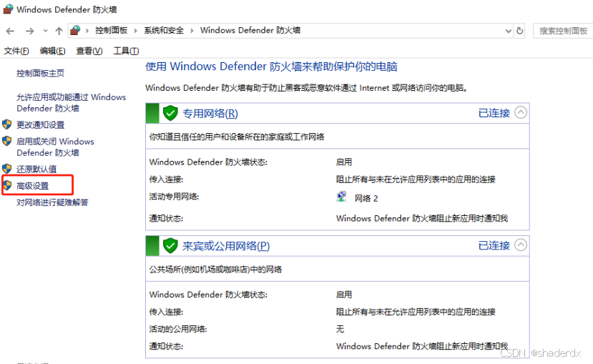593x364 pixels.
Task: Click the shield icon beside 启用或关闭 Windows Defender 防火墙
Action: tap(7, 141)
